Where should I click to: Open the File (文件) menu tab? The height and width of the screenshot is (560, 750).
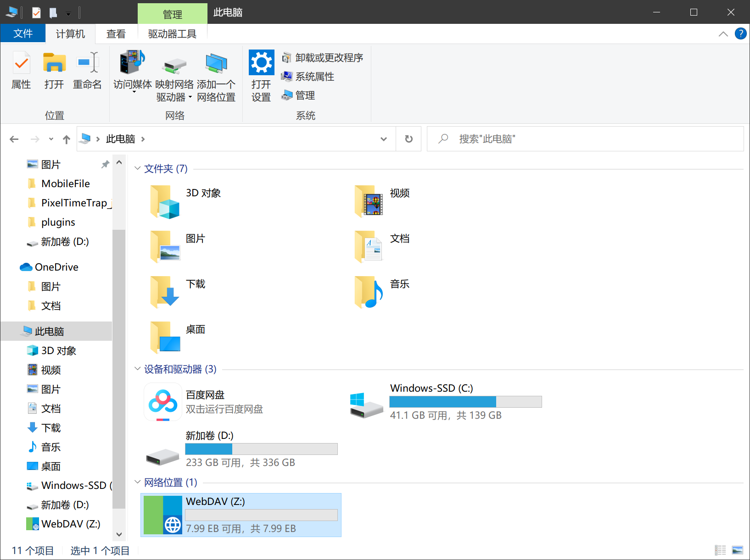(x=23, y=33)
